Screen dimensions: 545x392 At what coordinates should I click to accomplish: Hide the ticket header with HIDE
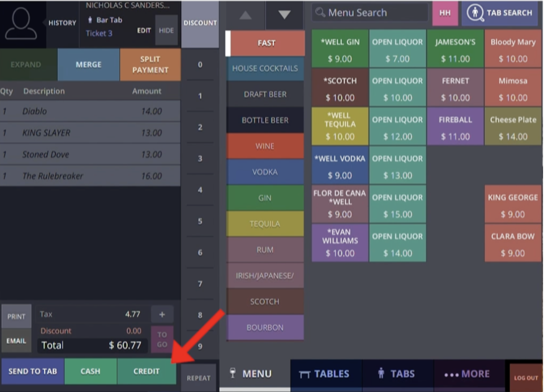point(166,30)
